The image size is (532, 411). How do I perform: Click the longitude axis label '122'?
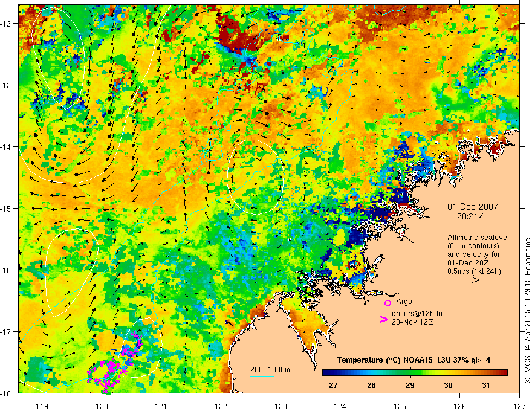221,406
